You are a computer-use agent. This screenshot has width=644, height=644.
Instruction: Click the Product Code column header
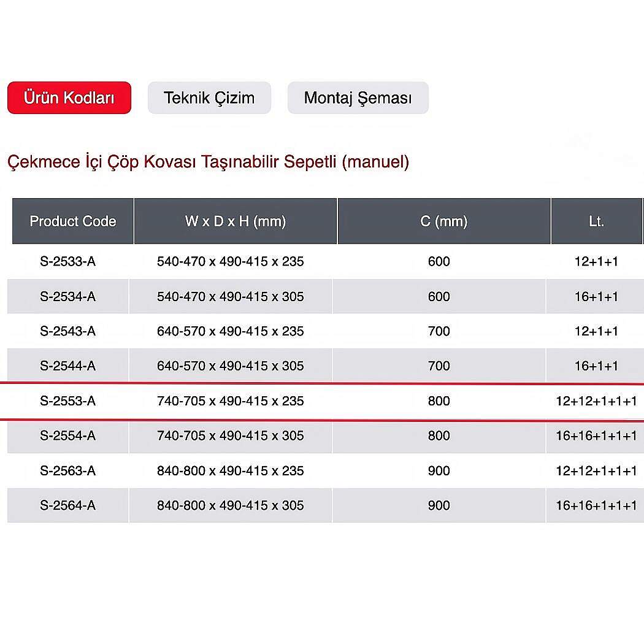(73, 221)
